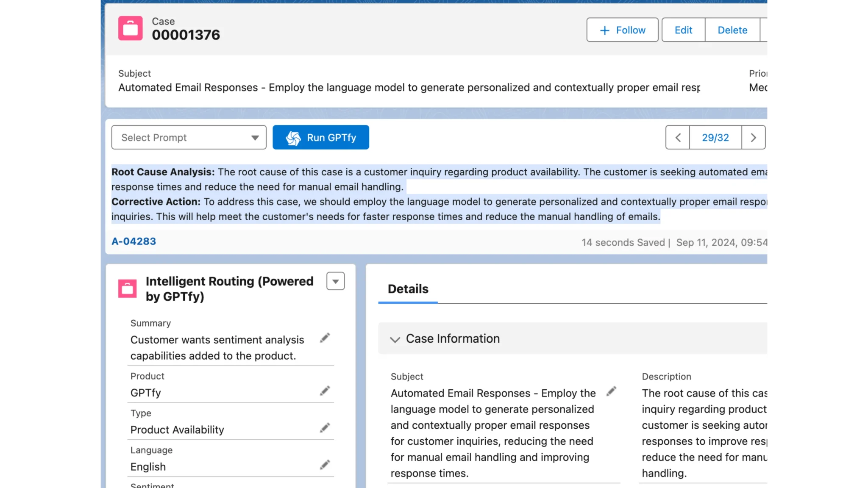Viewport: 868px width, 488px height.
Task: Collapse the Case Information section
Action: pyautogui.click(x=395, y=339)
